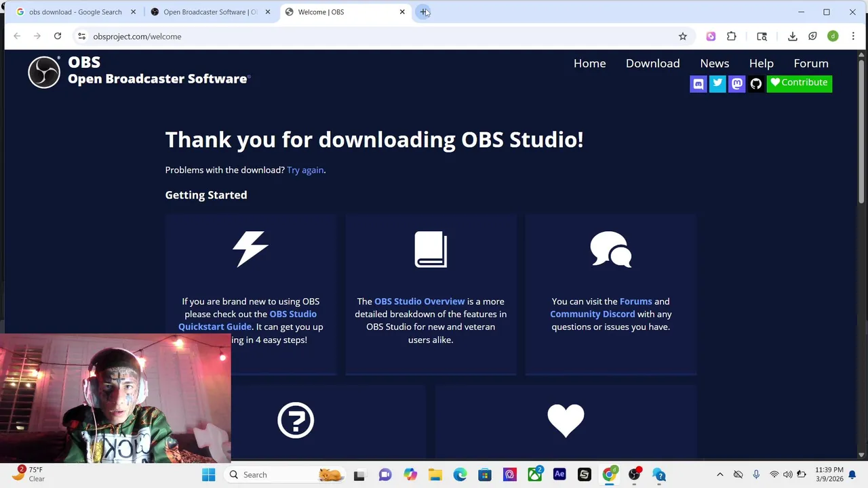Reload the current page
Image resolution: width=868 pixels, height=488 pixels.
58,37
